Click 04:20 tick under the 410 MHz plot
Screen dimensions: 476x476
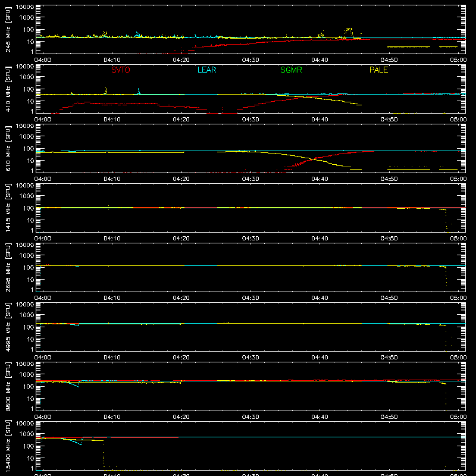[x=181, y=120]
